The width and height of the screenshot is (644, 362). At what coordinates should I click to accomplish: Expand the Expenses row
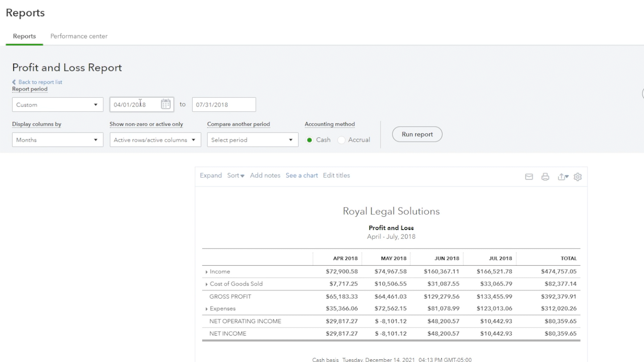[206, 309]
